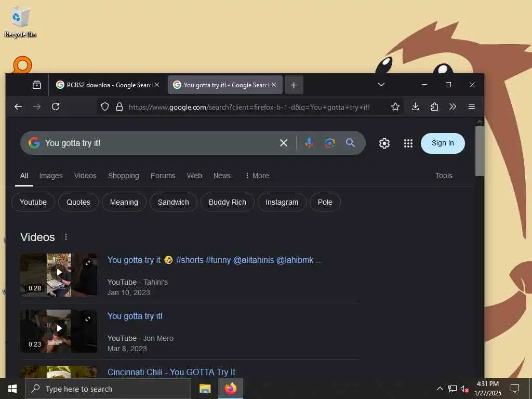Close the PCBS2 download search tab
532x399 pixels.
click(x=157, y=85)
